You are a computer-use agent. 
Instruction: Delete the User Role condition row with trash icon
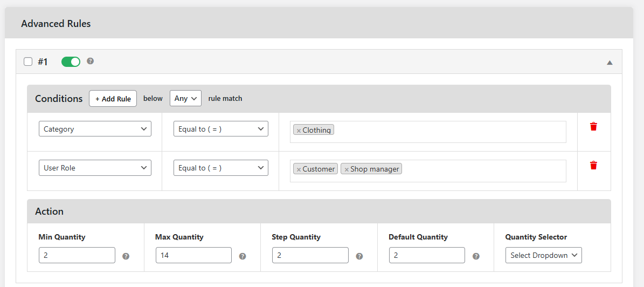click(593, 165)
